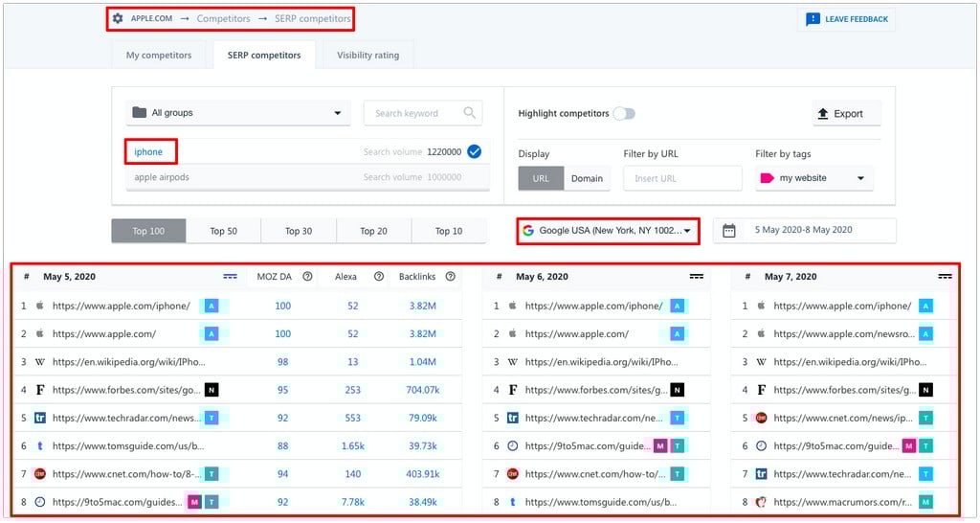Viewport: 980px width, 523px height.
Task: Select the Top 30 range
Action: coord(299,231)
